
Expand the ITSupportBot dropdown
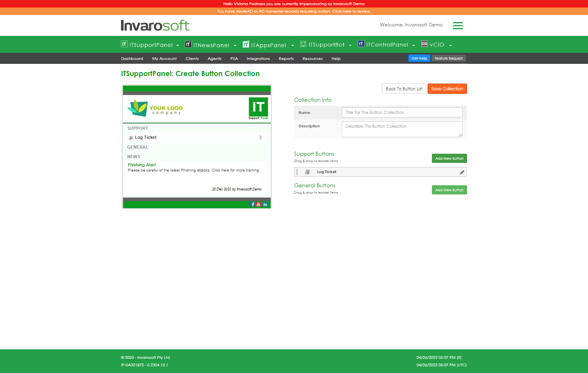pos(350,45)
